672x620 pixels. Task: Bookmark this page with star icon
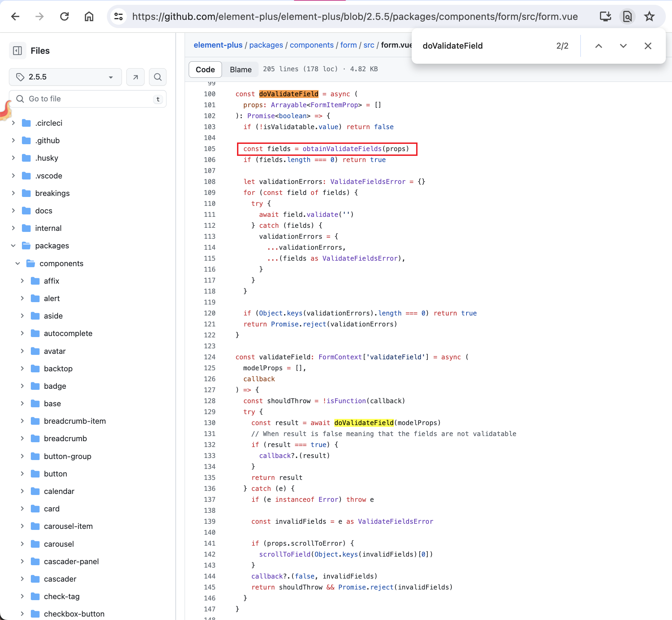(x=649, y=16)
